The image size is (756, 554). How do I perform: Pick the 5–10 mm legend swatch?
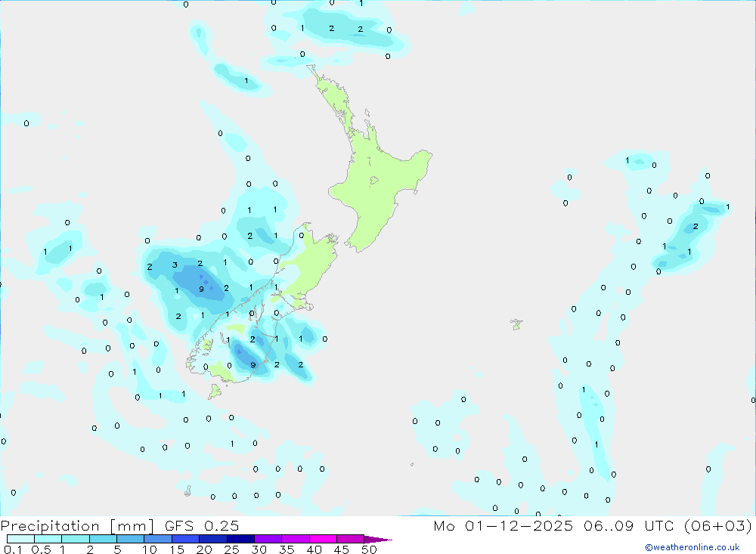pos(131,539)
